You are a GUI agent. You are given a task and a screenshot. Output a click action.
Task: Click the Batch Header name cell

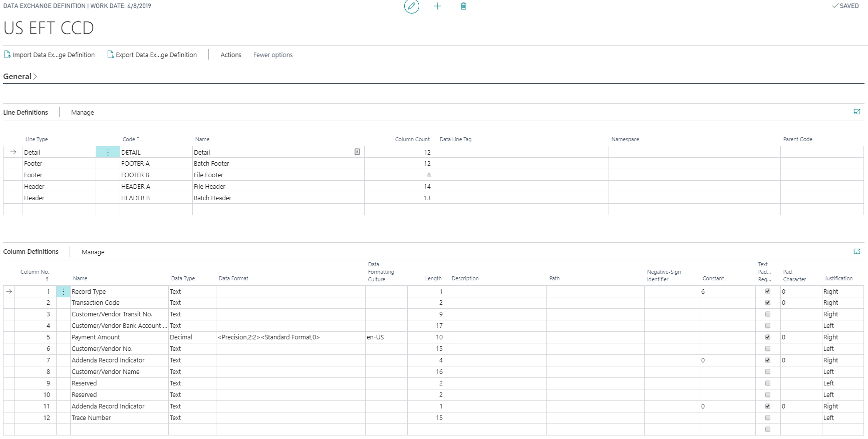[x=278, y=198]
